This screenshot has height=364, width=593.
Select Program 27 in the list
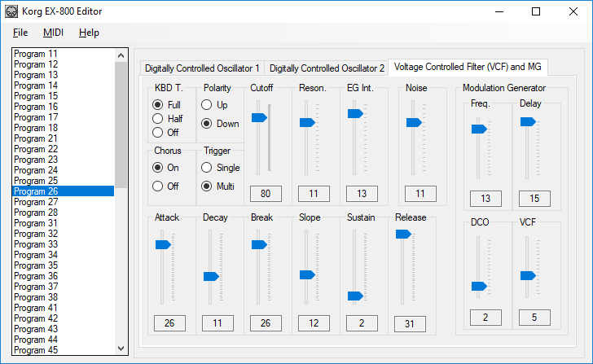pos(64,202)
